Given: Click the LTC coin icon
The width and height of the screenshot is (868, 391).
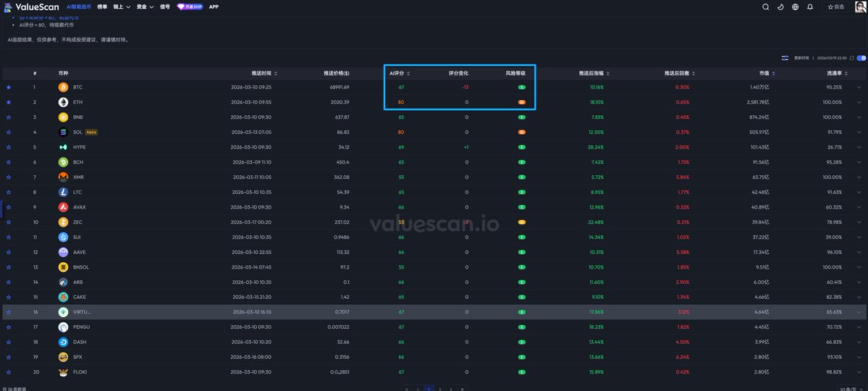Looking at the screenshot, I should (63, 192).
